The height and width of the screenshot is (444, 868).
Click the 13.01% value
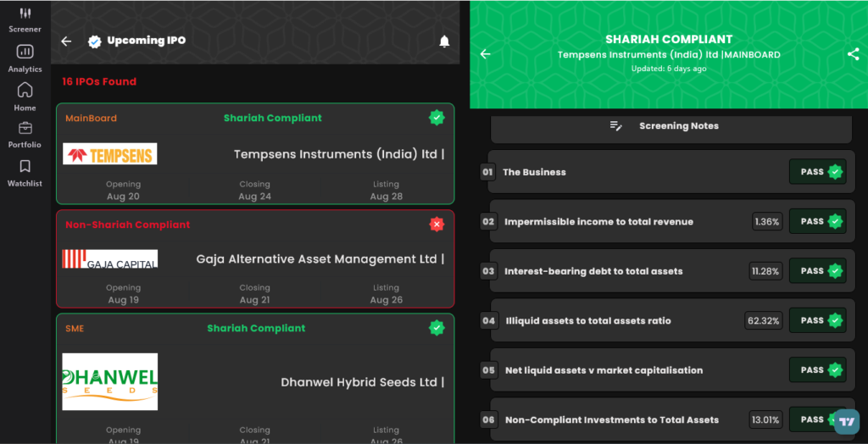click(x=765, y=419)
